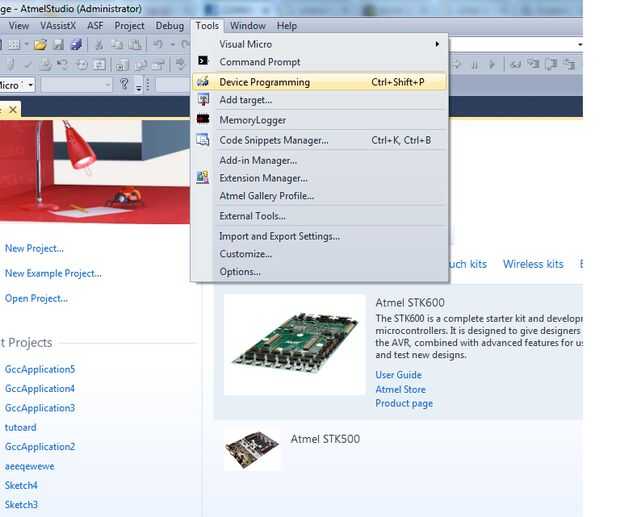
Task: Click the Paste icon in toolbar
Action: pos(135,44)
